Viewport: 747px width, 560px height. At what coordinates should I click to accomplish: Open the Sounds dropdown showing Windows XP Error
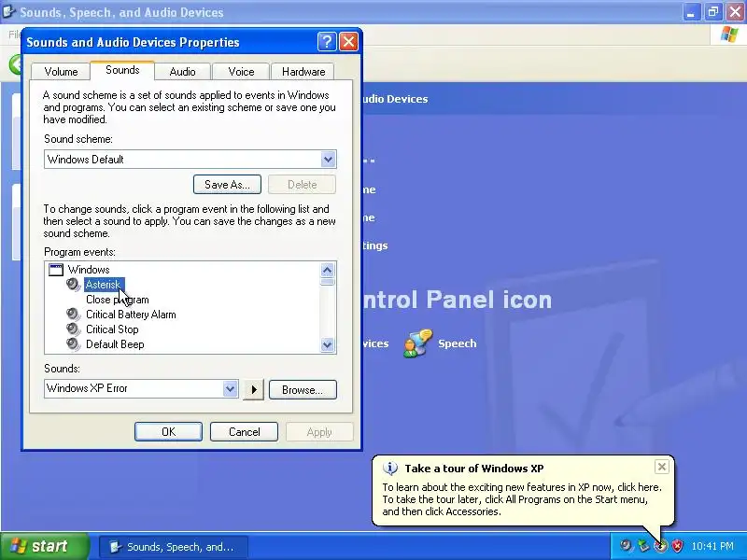(x=230, y=388)
